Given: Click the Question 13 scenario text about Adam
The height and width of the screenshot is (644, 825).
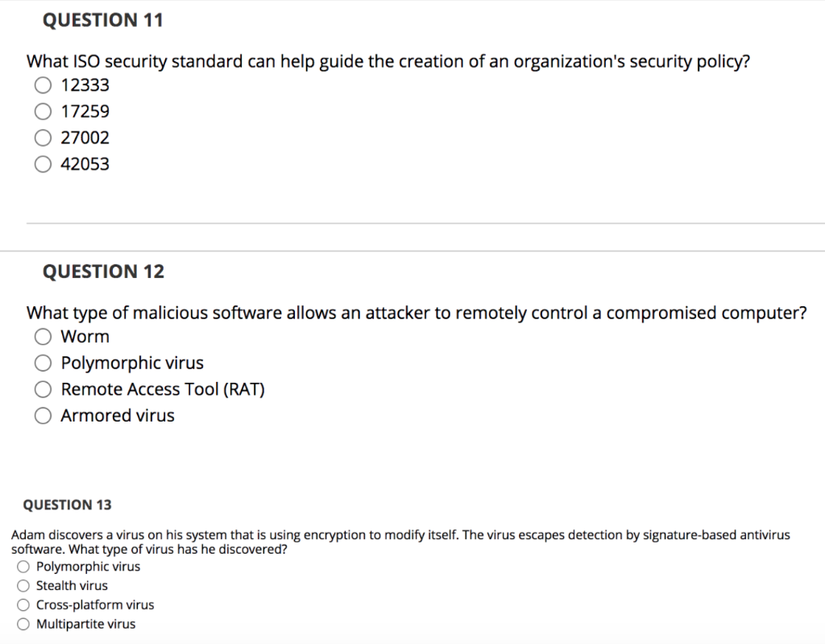Looking at the screenshot, I should click(400, 542).
